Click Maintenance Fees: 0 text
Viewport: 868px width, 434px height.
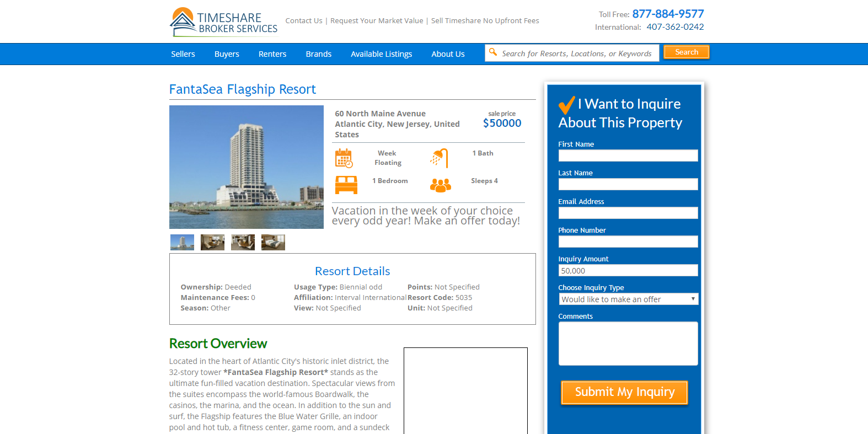point(218,298)
